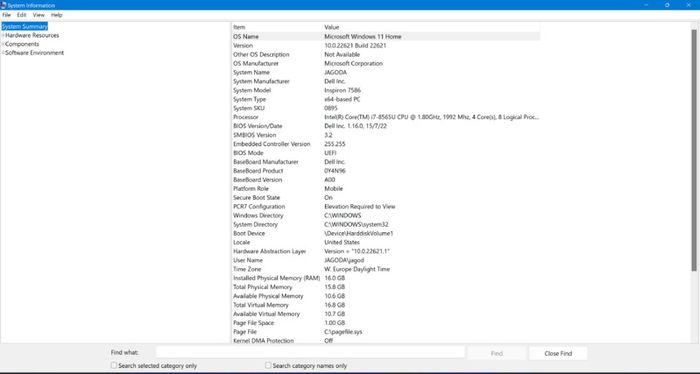Enable Search selected category only
Image resolution: width=700 pixels, height=374 pixels.
tap(114, 365)
